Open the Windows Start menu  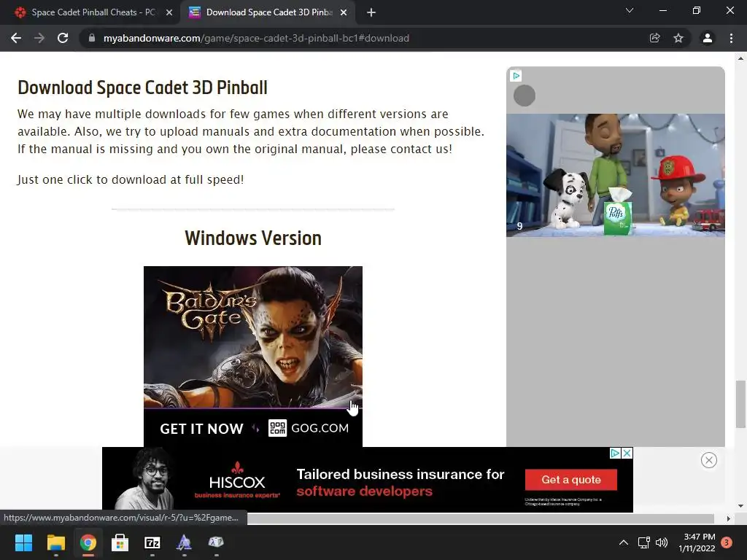point(23,542)
